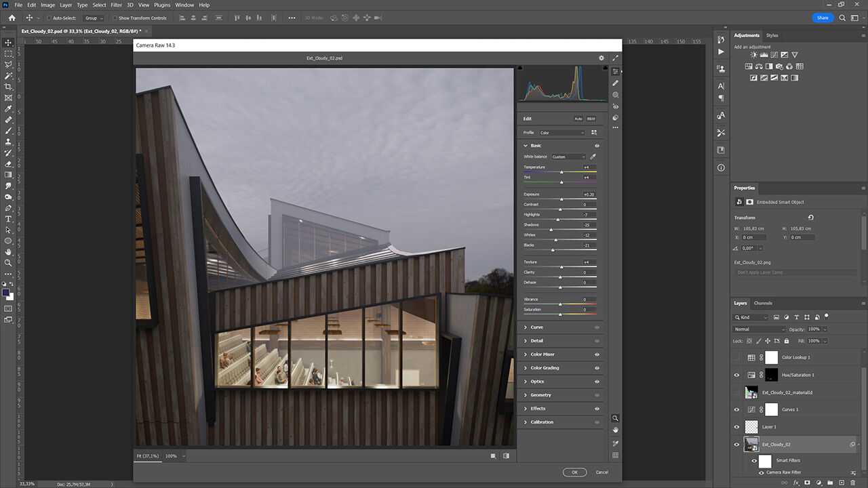Image resolution: width=868 pixels, height=488 pixels.
Task: Open the blending mode Normal dropdown
Action: [759, 329]
